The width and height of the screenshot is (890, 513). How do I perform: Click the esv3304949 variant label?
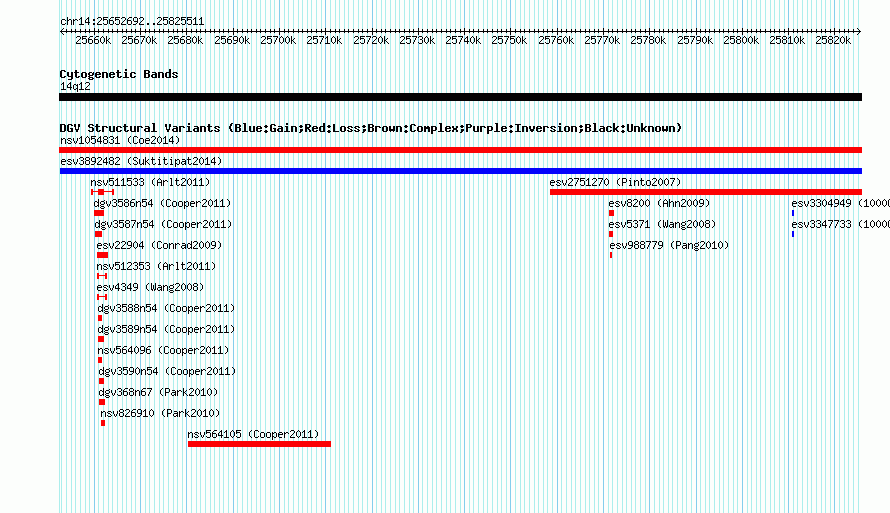click(x=841, y=203)
